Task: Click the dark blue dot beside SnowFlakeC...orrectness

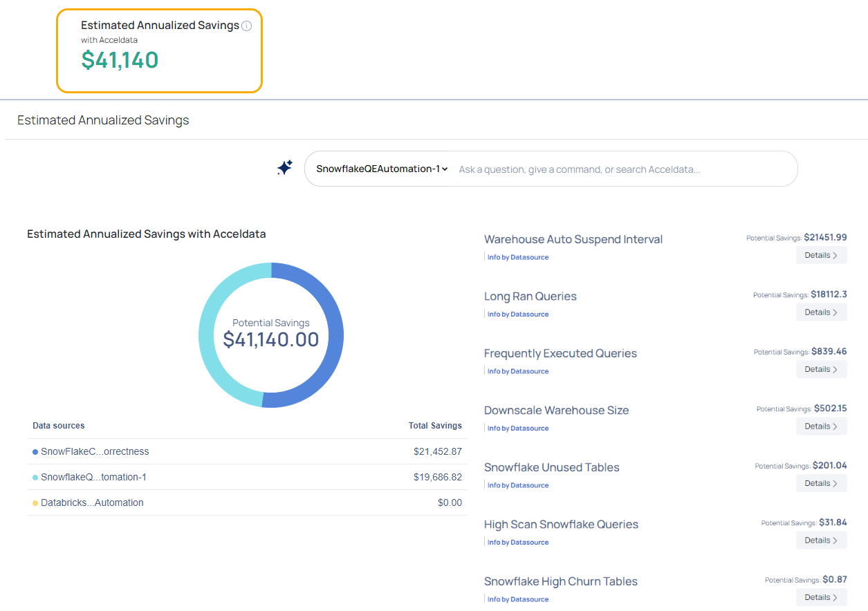Action: coord(35,452)
